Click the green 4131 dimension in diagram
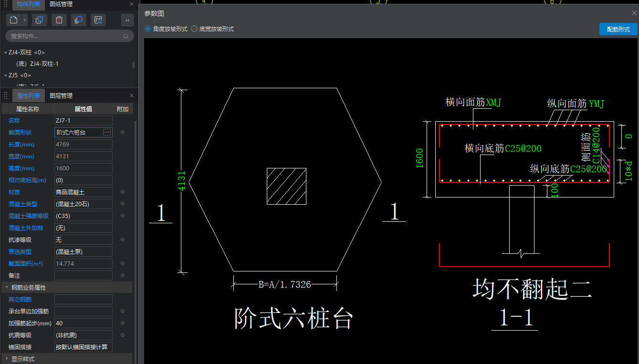639x364 pixels. tap(181, 182)
